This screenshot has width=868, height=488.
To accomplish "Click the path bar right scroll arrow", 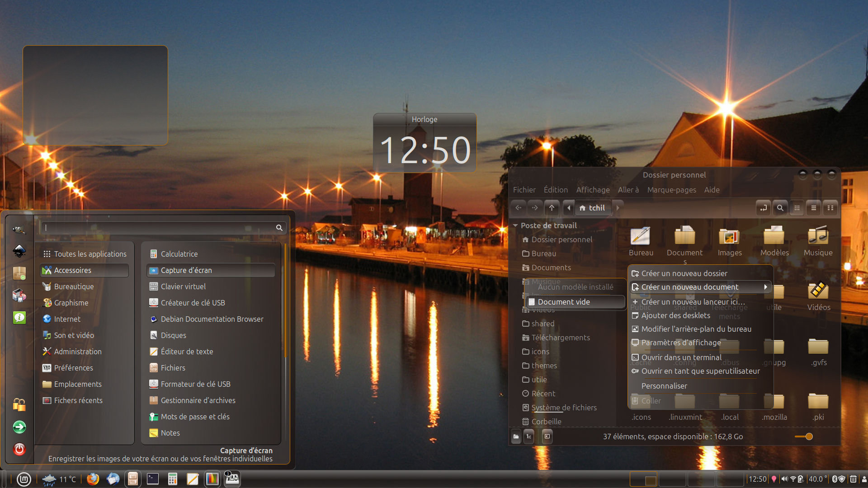I will (x=618, y=208).
